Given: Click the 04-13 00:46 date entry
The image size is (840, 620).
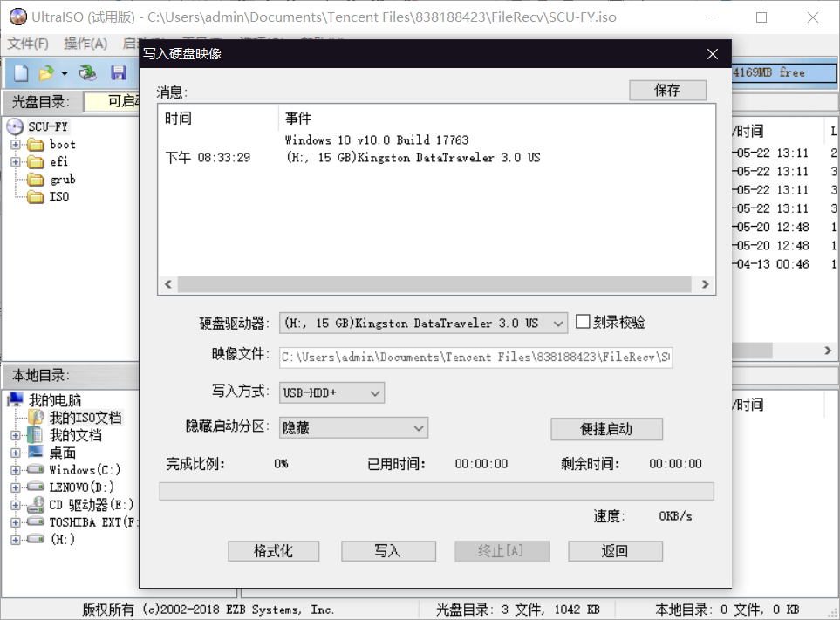Looking at the screenshot, I should point(770,264).
